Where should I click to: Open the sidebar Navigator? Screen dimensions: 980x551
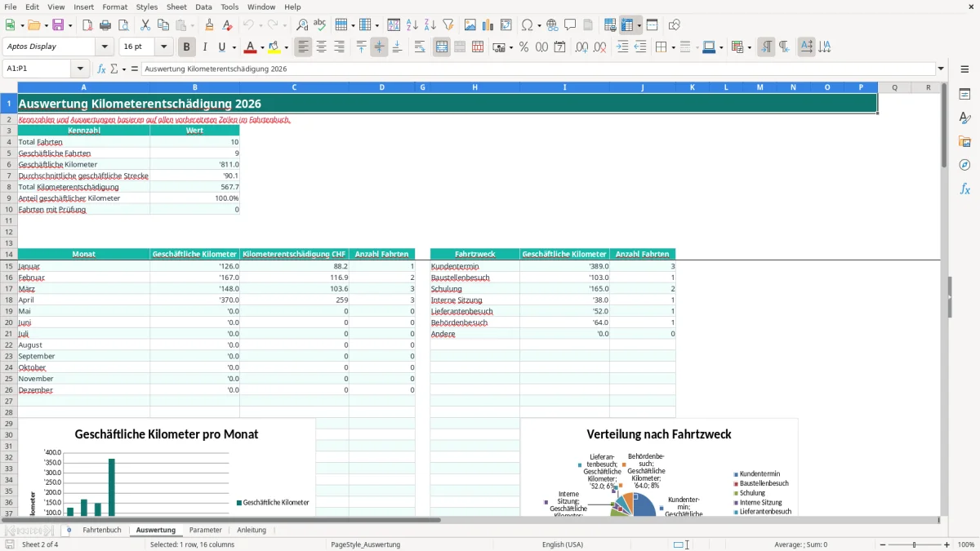click(964, 165)
